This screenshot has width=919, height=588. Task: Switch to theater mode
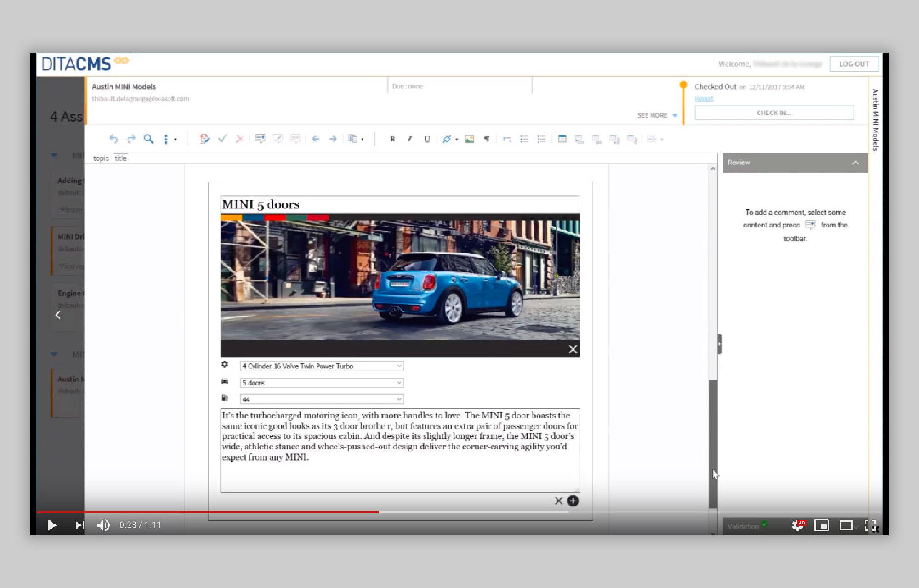pos(846,525)
